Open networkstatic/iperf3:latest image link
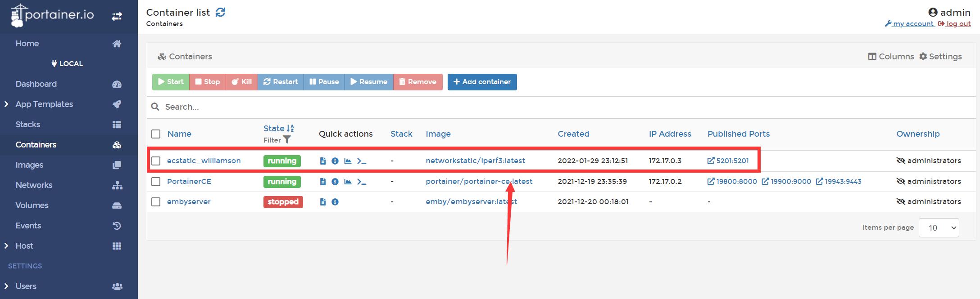 (476, 161)
